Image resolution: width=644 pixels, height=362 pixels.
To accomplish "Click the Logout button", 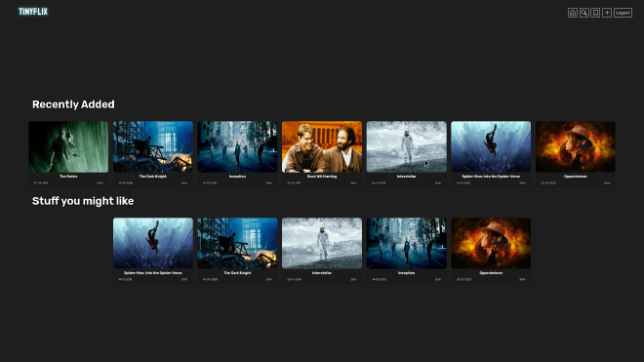I will [x=624, y=13].
